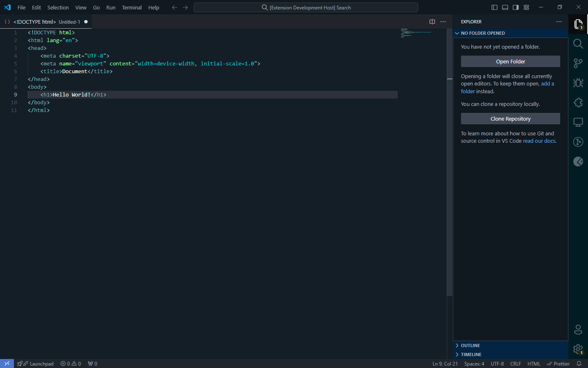
Task: Click the 'read our docs' link
Action: pyautogui.click(x=539, y=141)
